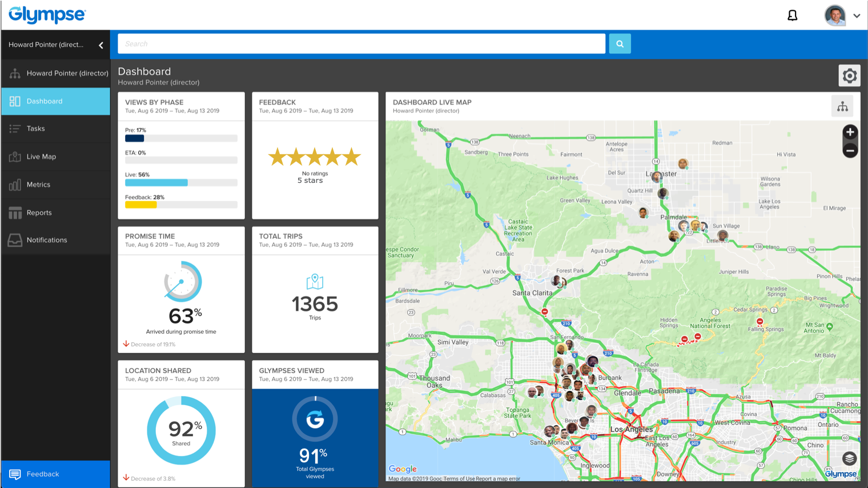Click the Notifications inbox icon in sidebar

point(15,240)
